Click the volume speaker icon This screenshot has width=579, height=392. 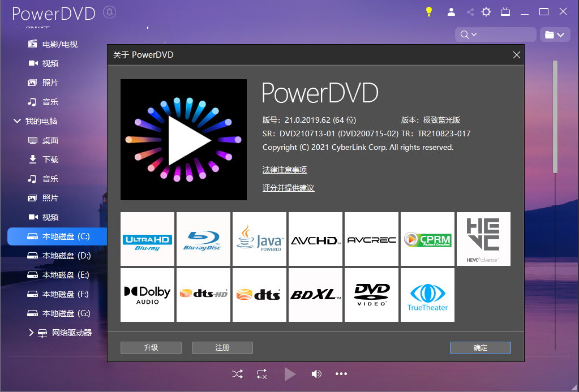tap(316, 374)
